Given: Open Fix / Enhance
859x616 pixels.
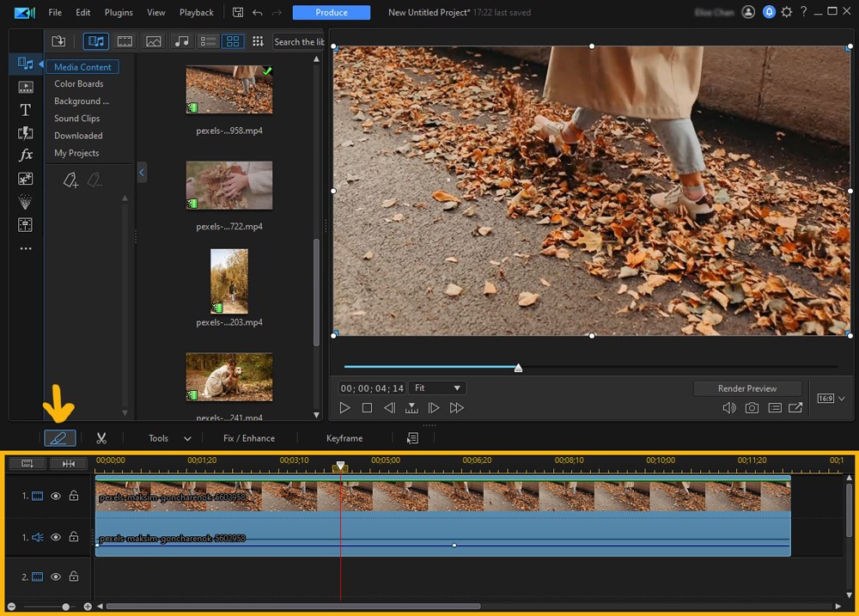Looking at the screenshot, I should (x=249, y=438).
